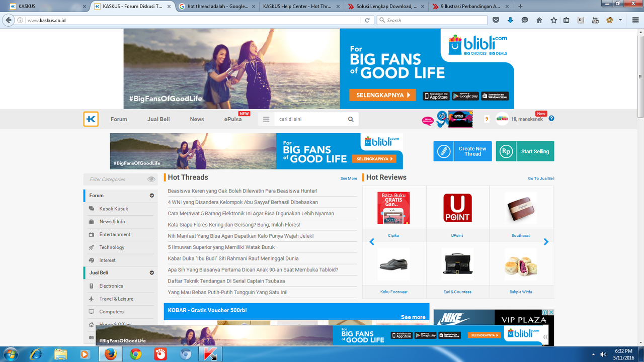Click the manekenek user avatar
The width and height of the screenshot is (644, 362).
(502, 119)
